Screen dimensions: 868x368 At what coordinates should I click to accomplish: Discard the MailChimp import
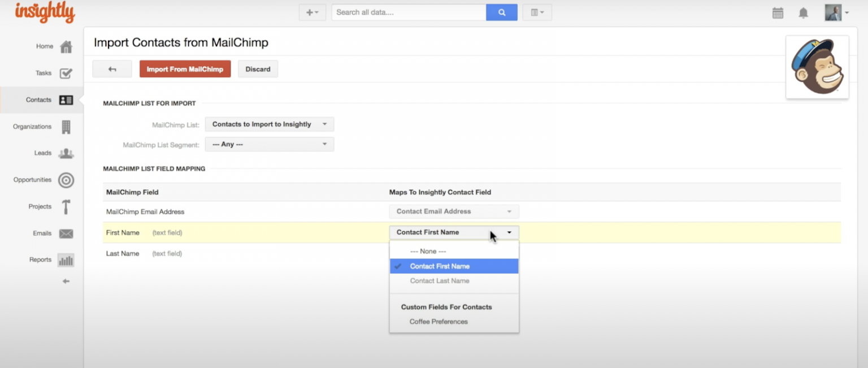[x=258, y=68]
